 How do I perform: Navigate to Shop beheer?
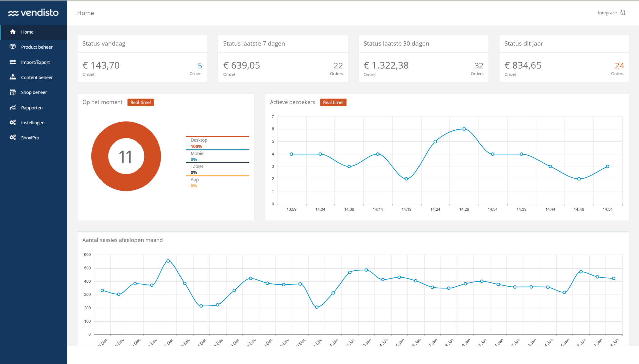tap(34, 92)
